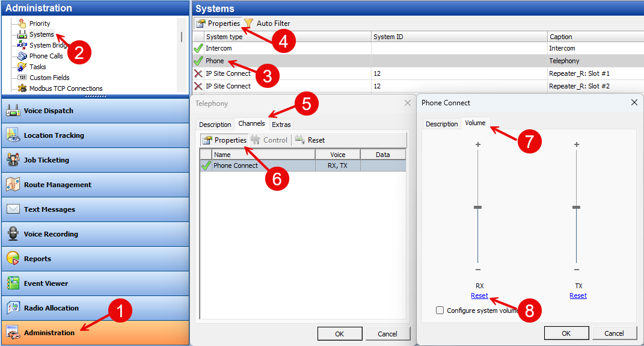Click the Administration section icon
Viewport: 644px width, 346px height.
[x=13, y=332]
